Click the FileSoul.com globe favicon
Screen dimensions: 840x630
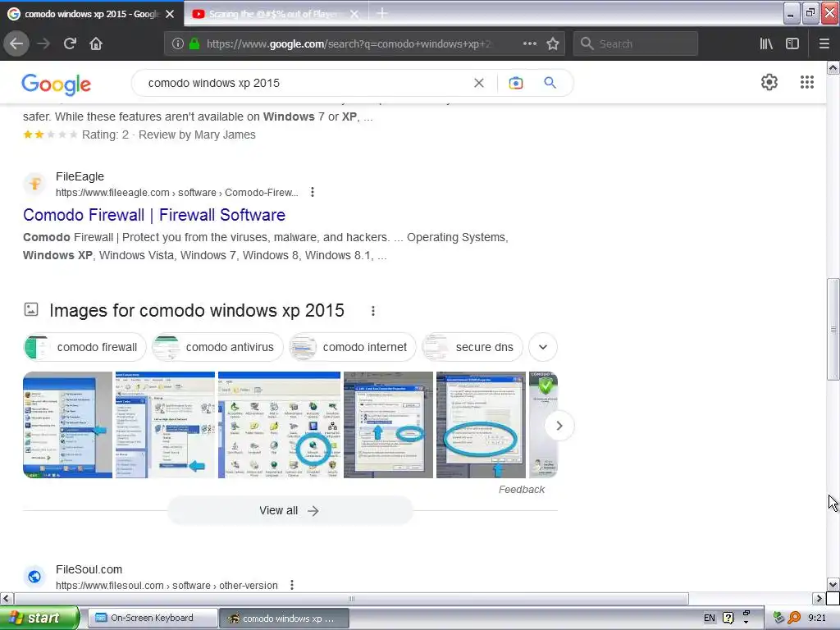[34, 577]
